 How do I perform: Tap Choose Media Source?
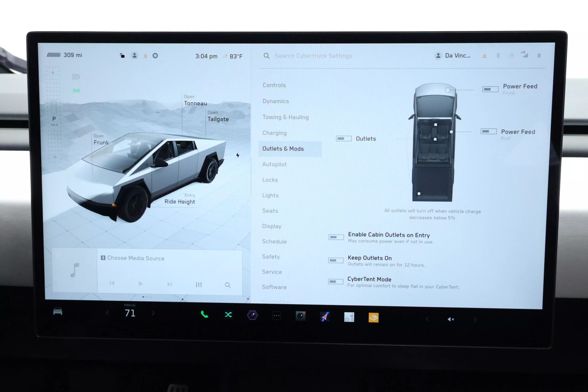pyautogui.click(x=132, y=258)
